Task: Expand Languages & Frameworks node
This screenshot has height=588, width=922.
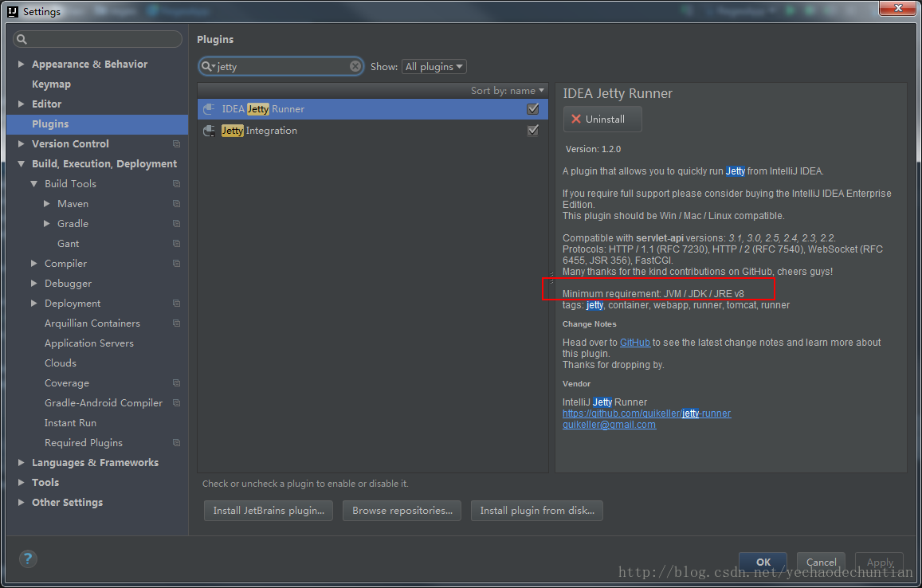Action: [x=22, y=463]
